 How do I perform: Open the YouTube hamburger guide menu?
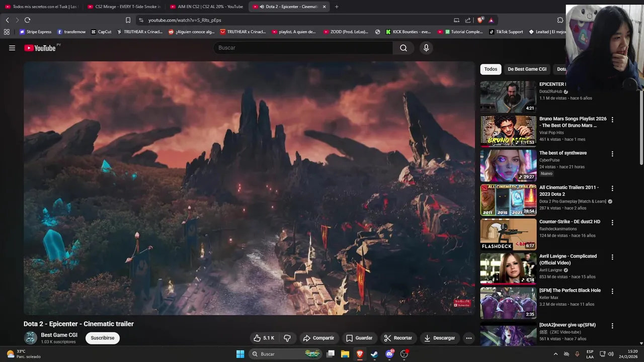tap(12, 48)
